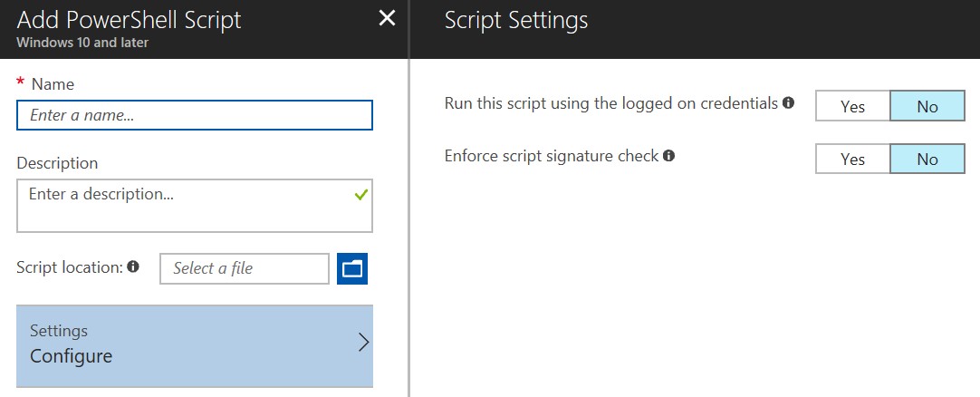Screen dimensions: 980x397
Task: Click info icon next to Script location
Action: [133, 266]
